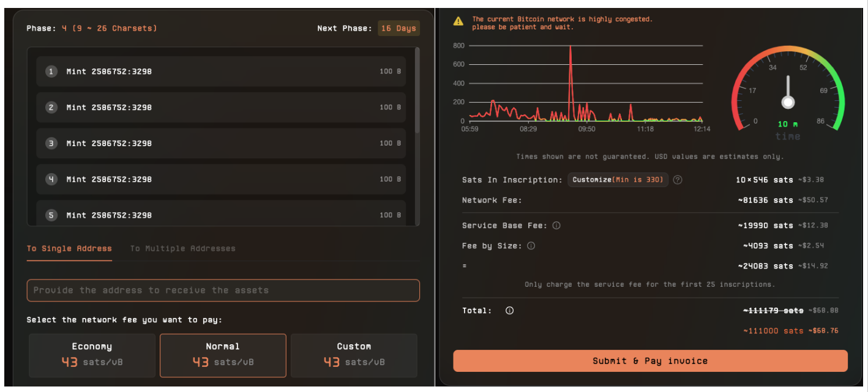868x392 pixels.
Task: Select the Normal network fee option
Action: (223, 355)
